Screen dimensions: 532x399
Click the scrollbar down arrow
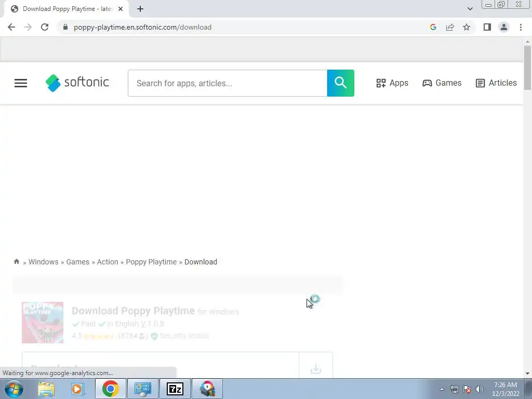(x=527, y=374)
